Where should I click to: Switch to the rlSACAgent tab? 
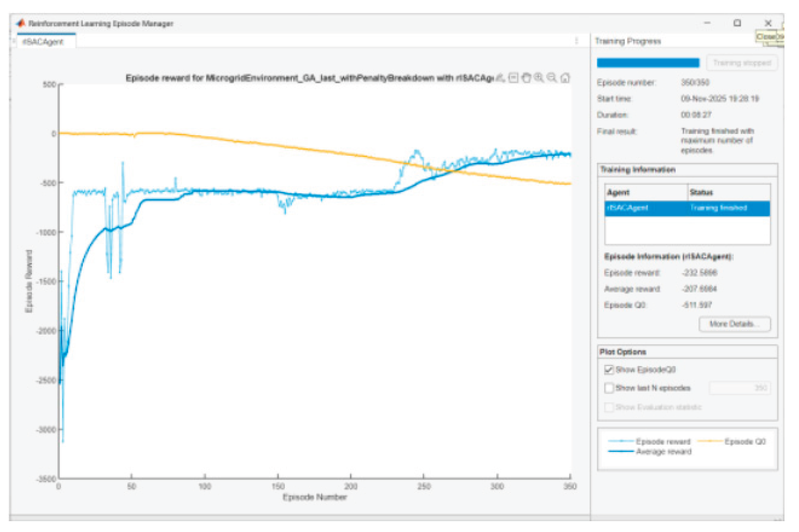click(43, 42)
